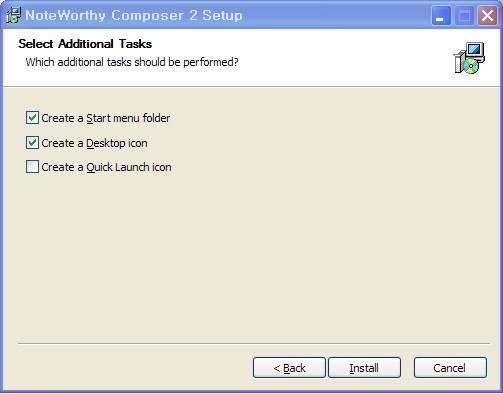This screenshot has height=394, width=503.
Task: Close the setup window with the X
Action: pos(487,15)
